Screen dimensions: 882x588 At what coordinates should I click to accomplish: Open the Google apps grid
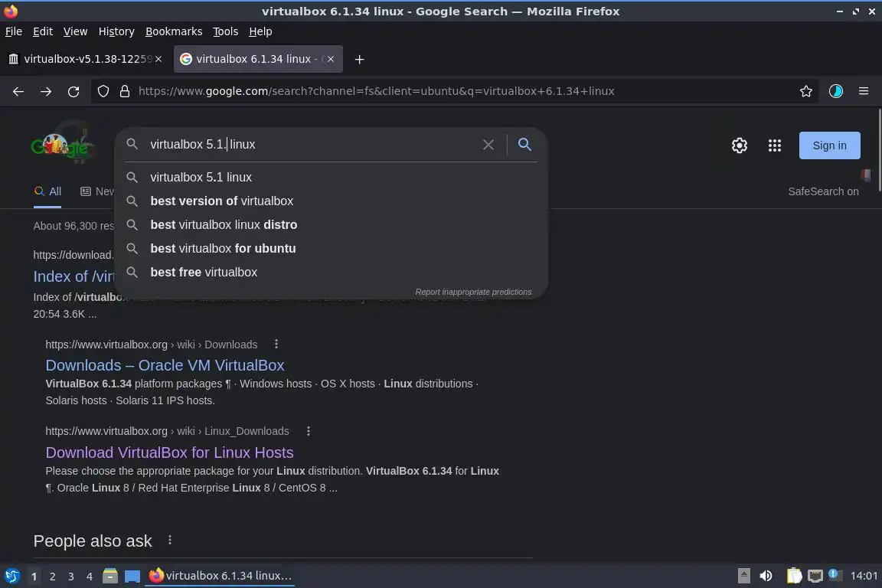pyautogui.click(x=775, y=145)
